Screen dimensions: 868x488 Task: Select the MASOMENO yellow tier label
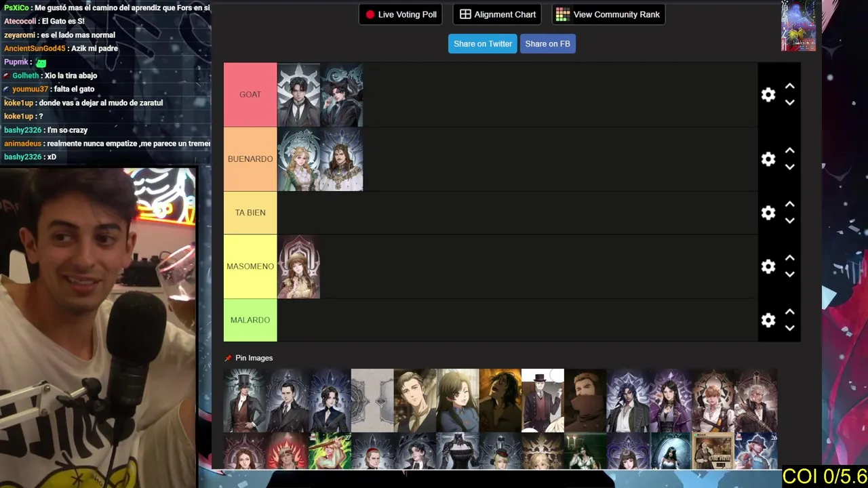point(250,266)
